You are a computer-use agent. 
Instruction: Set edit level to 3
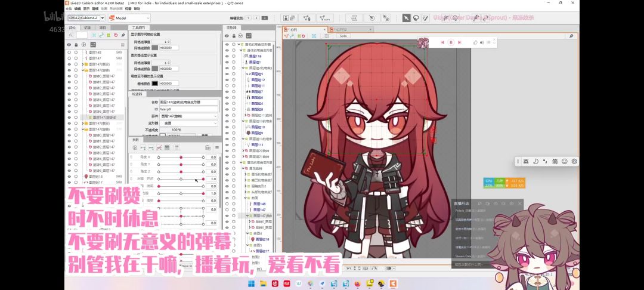click(x=265, y=18)
